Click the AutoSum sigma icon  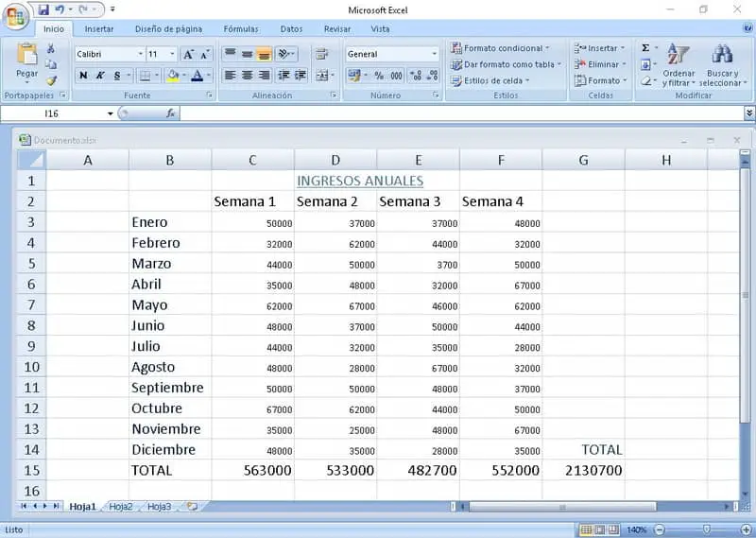645,48
